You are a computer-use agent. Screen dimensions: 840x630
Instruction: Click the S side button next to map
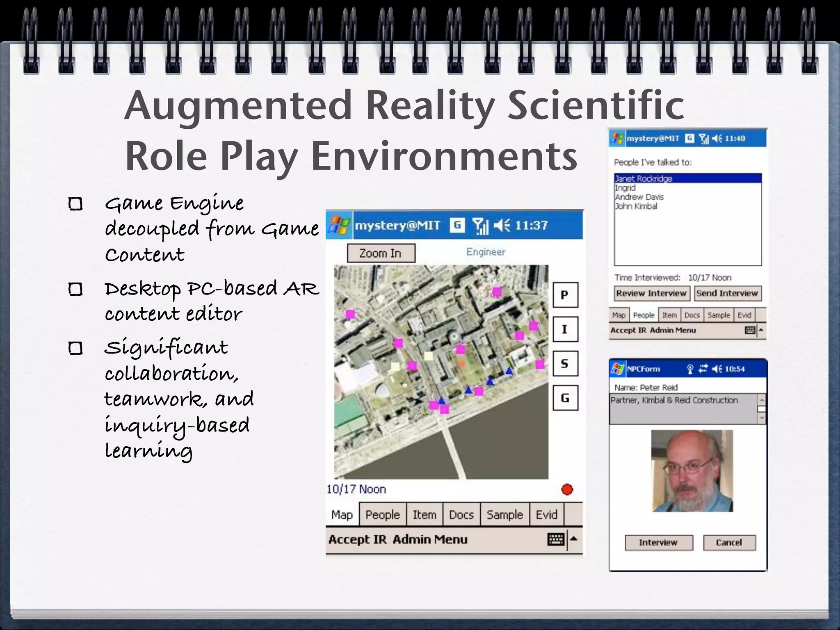coord(565,364)
